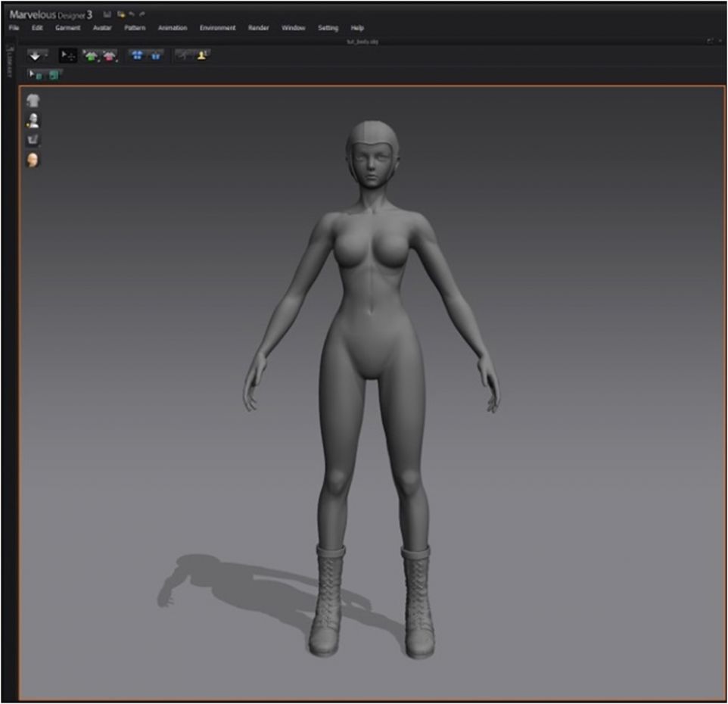
Task: Click the pink shirt garment tool icon
Action: tap(109, 56)
